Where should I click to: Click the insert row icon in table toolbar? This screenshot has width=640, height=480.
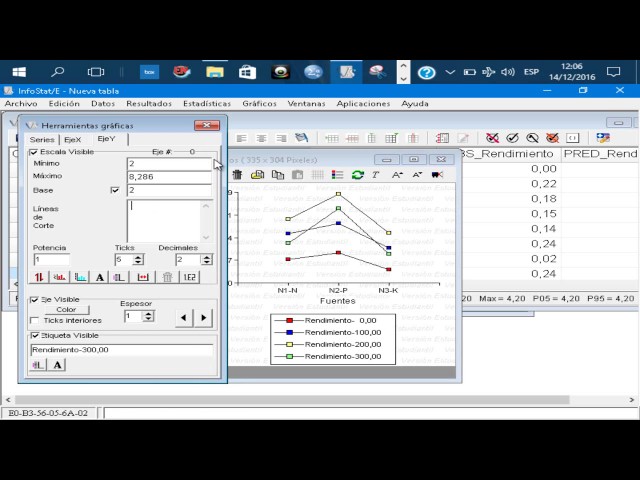click(x=331, y=138)
